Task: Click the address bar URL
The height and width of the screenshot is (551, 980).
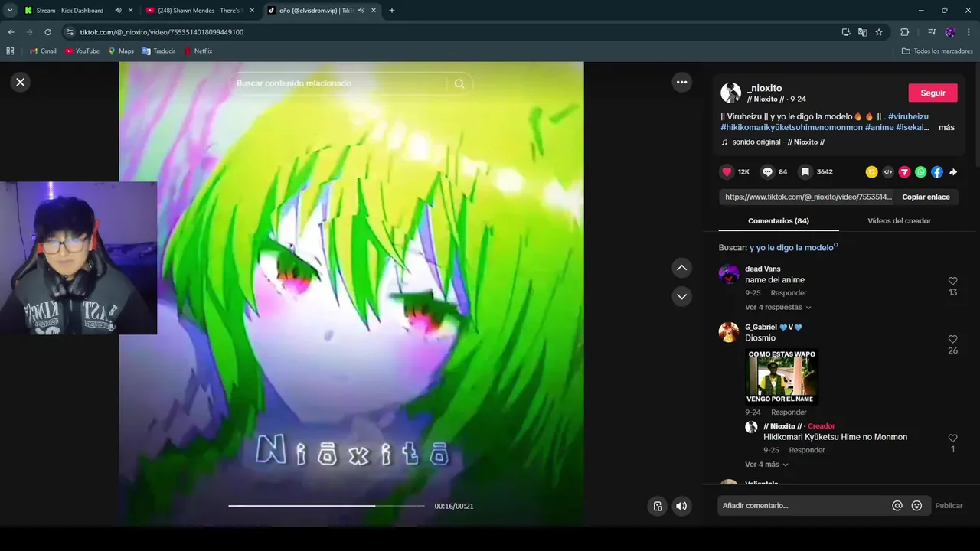Action: pos(162,32)
